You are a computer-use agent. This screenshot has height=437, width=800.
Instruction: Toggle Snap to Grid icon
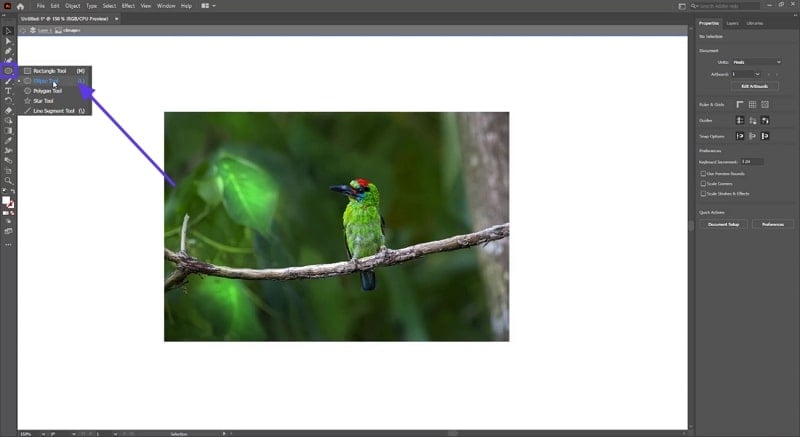(752, 136)
